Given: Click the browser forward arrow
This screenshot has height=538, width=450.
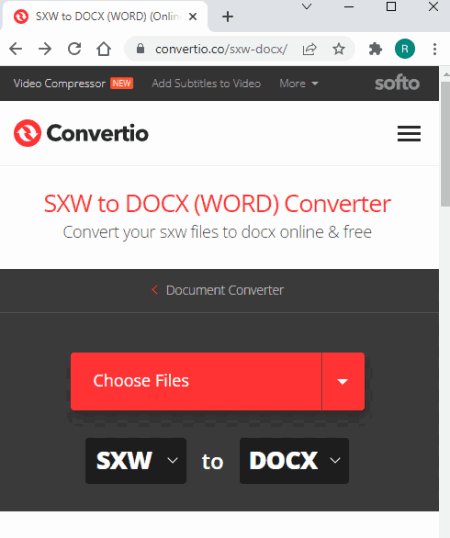Looking at the screenshot, I should 45,49.
